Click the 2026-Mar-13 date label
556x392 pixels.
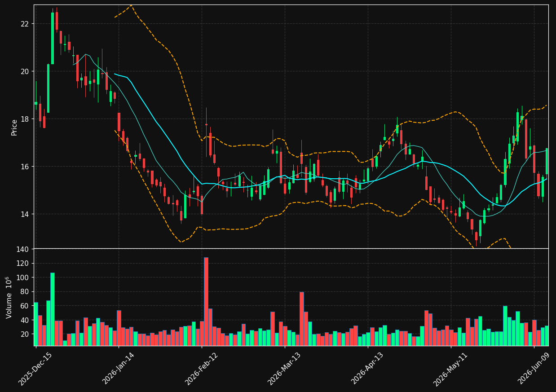284,369
